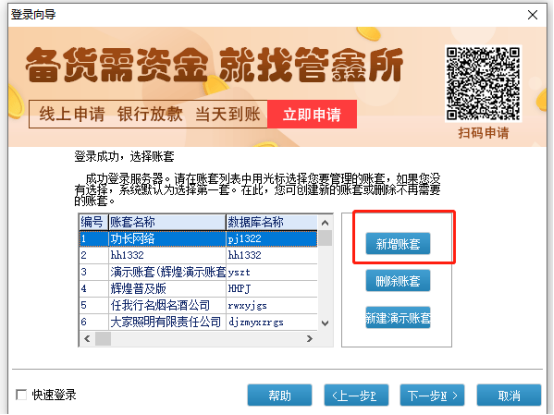
Task: Enable the 快速登录 checkbox
Action: [22, 395]
